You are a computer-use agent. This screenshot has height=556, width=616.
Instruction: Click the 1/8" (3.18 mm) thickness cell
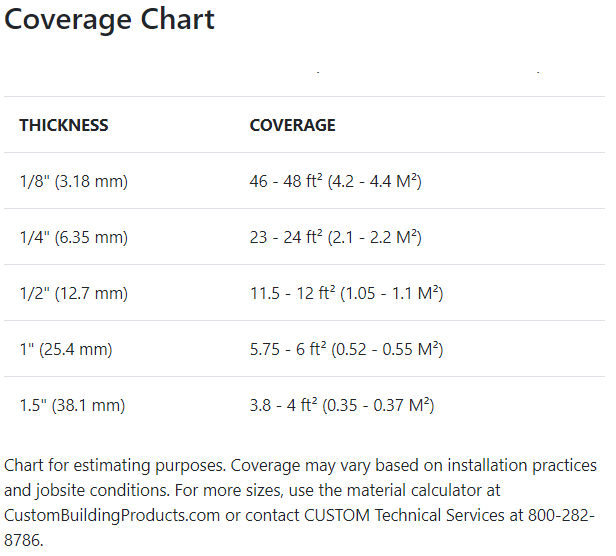[x=74, y=182]
